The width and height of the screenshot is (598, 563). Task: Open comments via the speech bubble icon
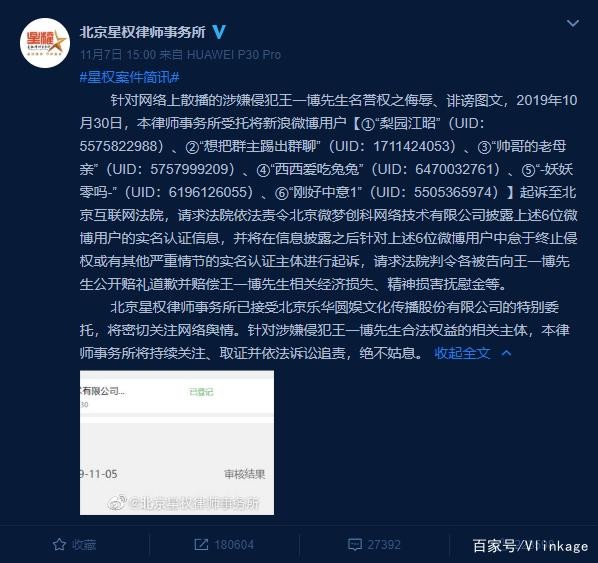pos(355,544)
